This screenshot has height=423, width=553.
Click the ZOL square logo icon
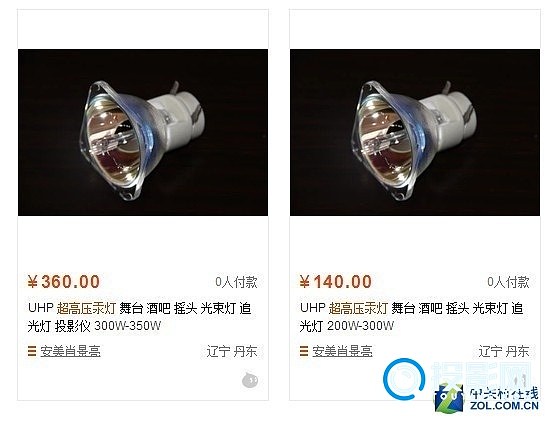[x=449, y=398]
